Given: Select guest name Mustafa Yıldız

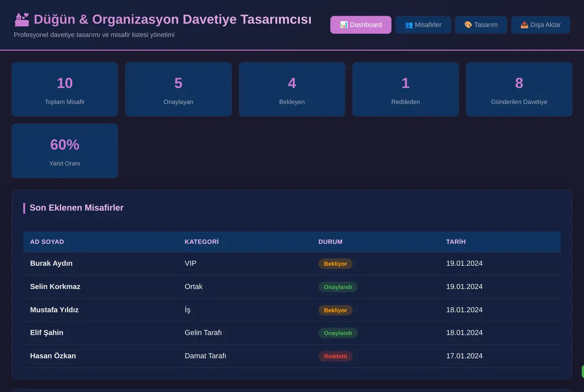Looking at the screenshot, I should click(x=54, y=310).
